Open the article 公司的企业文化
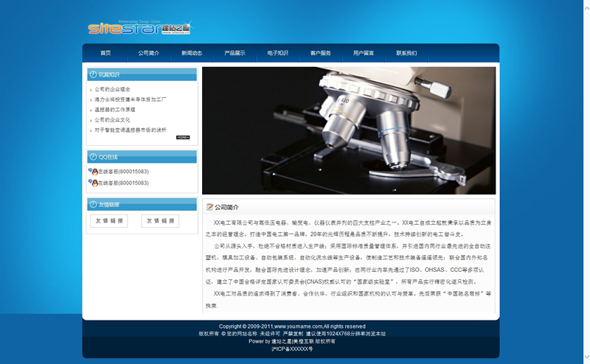 point(112,119)
